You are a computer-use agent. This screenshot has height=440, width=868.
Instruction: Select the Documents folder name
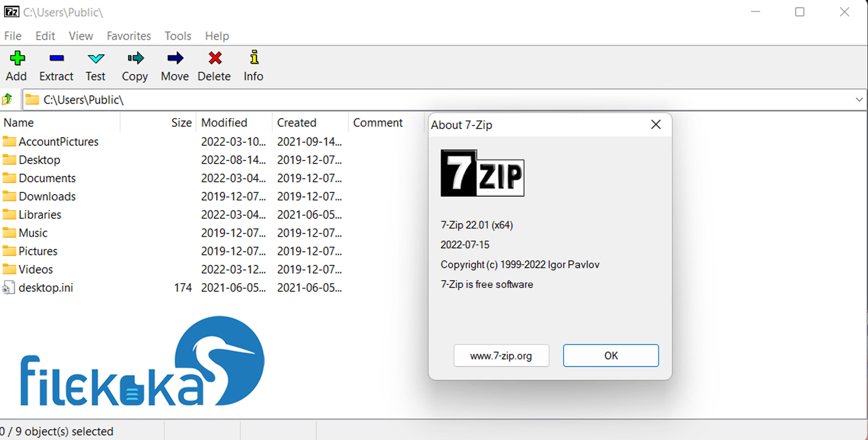pyautogui.click(x=47, y=178)
